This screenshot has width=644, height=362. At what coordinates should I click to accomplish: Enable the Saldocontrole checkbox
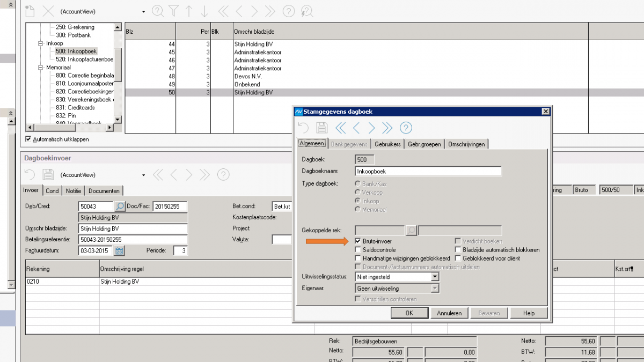pyautogui.click(x=358, y=250)
